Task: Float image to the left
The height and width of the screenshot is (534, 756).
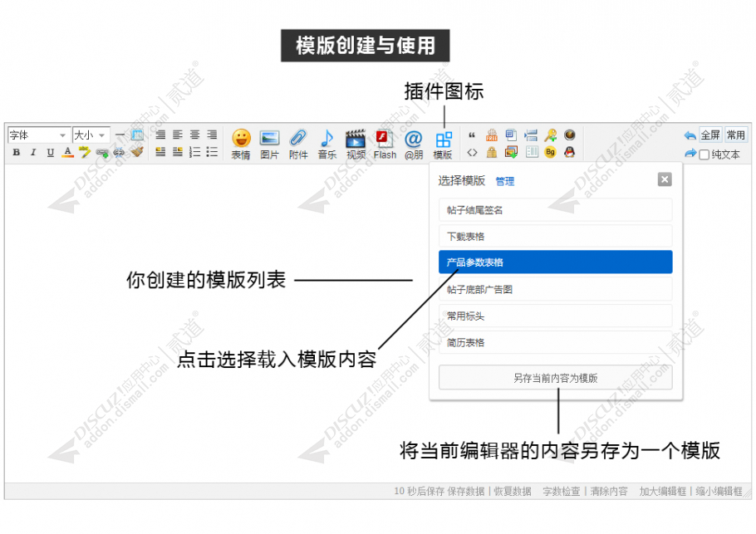Action: point(160,152)
